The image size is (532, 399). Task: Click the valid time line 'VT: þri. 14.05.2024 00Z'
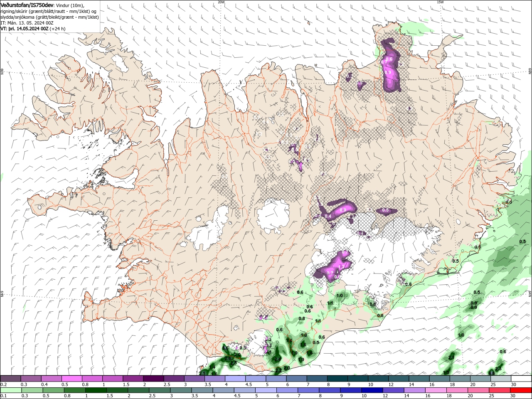(25, 29)
